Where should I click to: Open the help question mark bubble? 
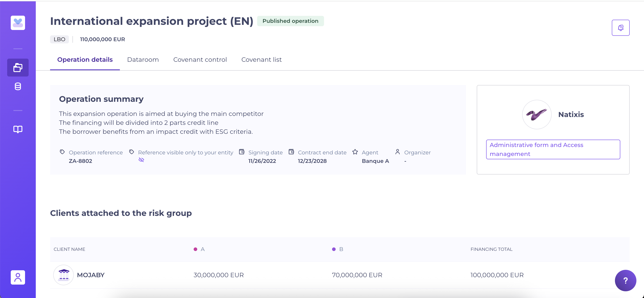click(x=625, y=281)
